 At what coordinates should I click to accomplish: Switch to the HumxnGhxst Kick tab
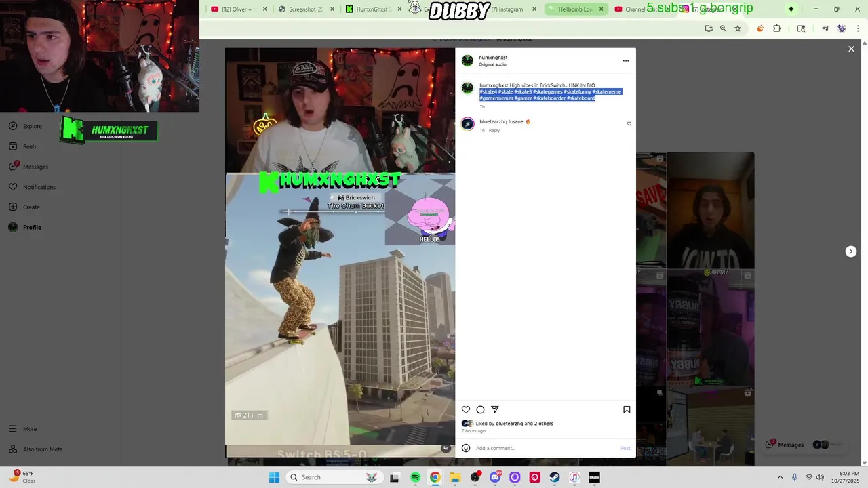(x=372, y=9)
